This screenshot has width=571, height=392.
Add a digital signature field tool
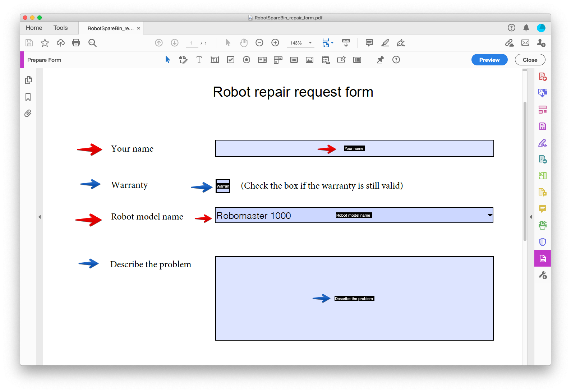pos(341,60)
